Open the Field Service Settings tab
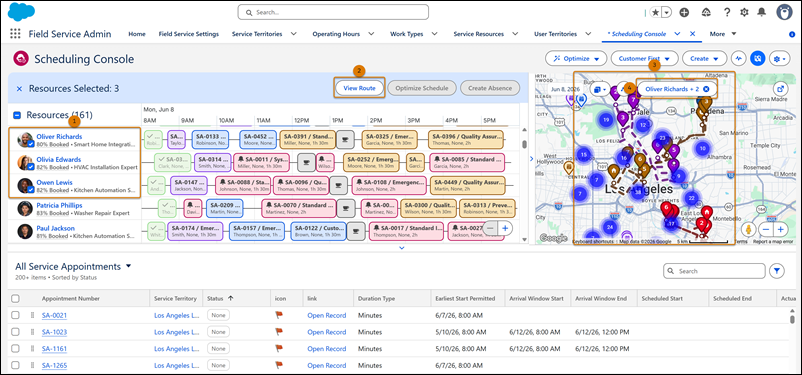The image size is (802, 375). coord(189,34)
